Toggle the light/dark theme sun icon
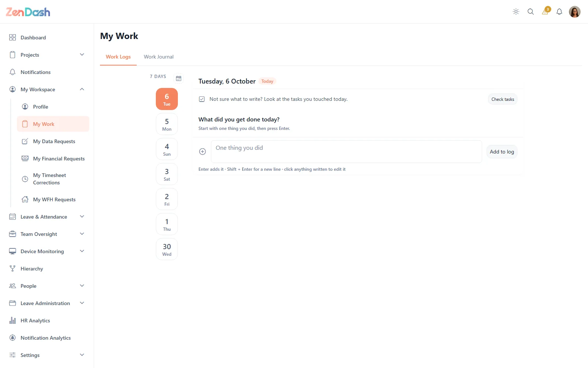This screenshot has height=368, width=588. click(x=516, y=12)
